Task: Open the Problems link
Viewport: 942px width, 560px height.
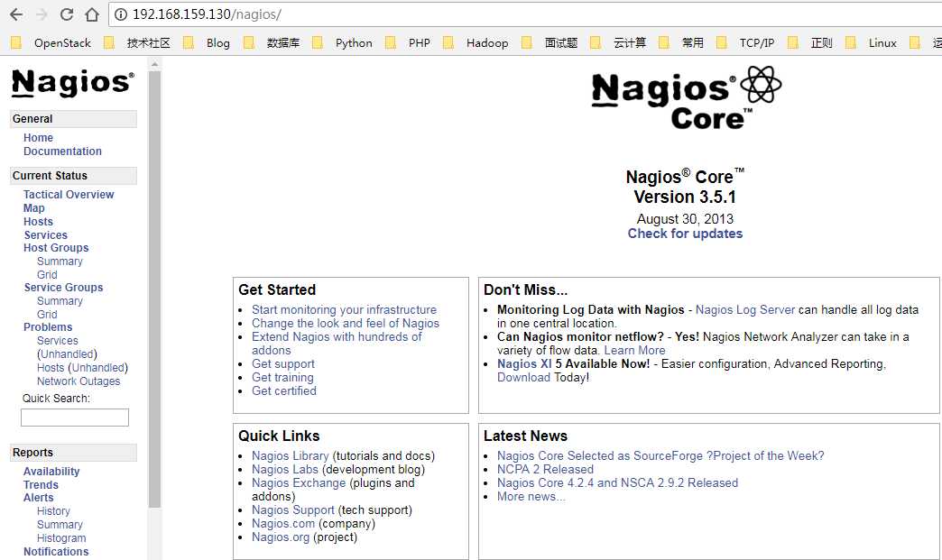Action: [x=48, y=327]
